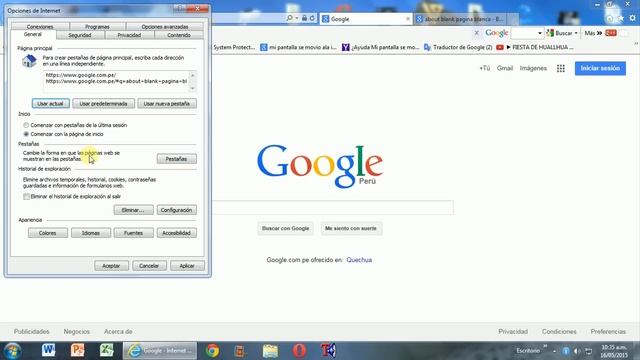Select the General tab

33,35
